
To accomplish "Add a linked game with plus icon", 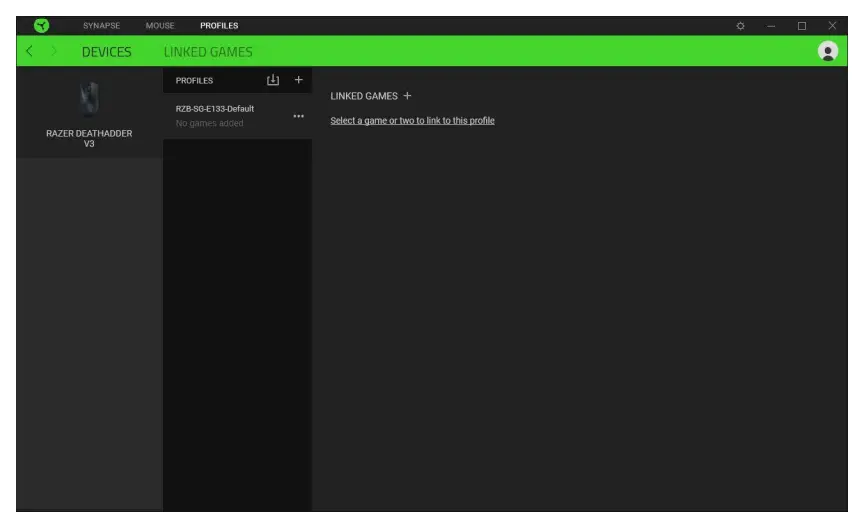I will pyautogui.click(x=407, y=96).
